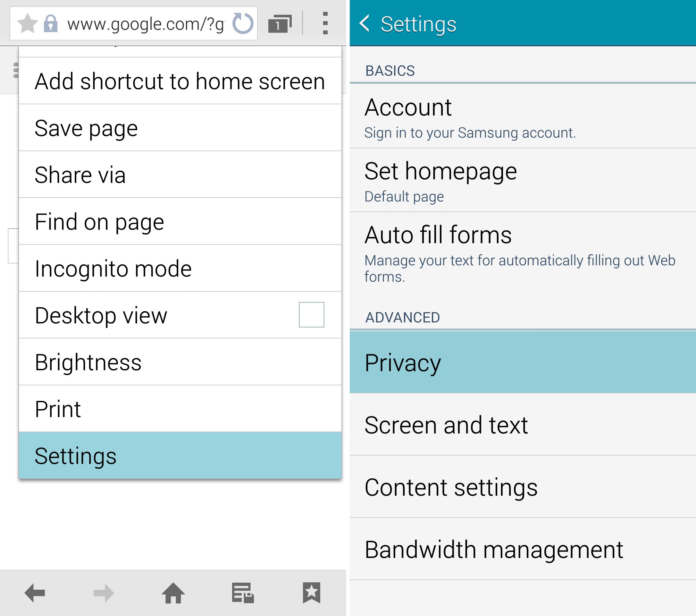This screenshot has height=616, width=696.
Task: Tick the Desktop view checkbox
Action: (312, 315)
